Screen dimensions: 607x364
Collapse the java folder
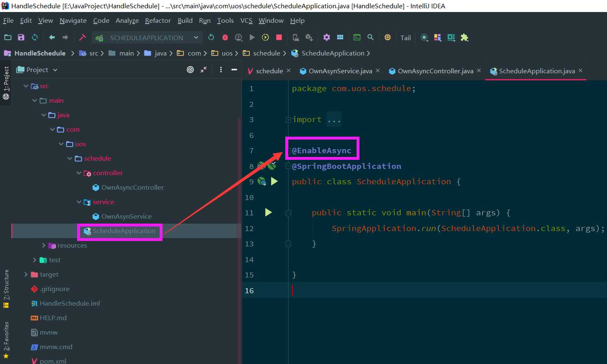click(44, 115)
